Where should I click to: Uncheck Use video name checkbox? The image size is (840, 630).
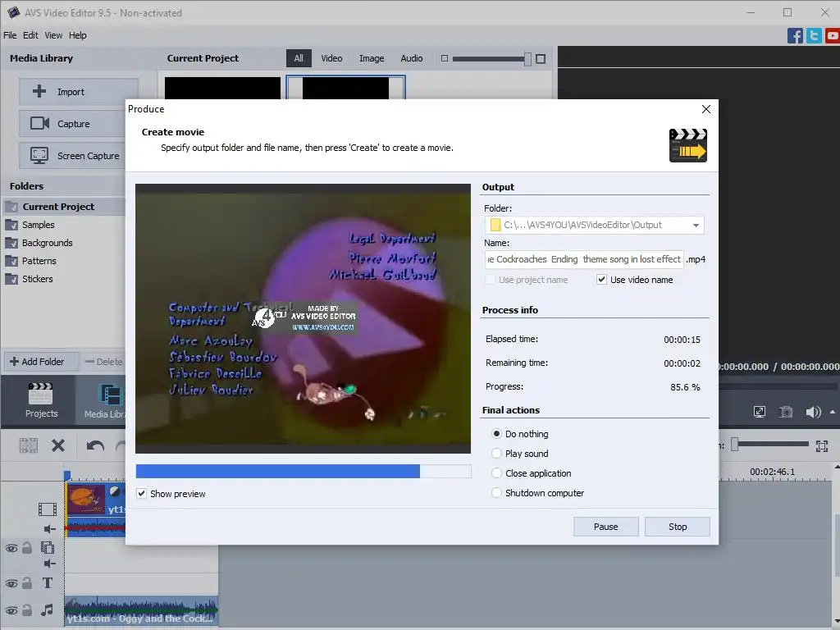(x=601, y=280)
